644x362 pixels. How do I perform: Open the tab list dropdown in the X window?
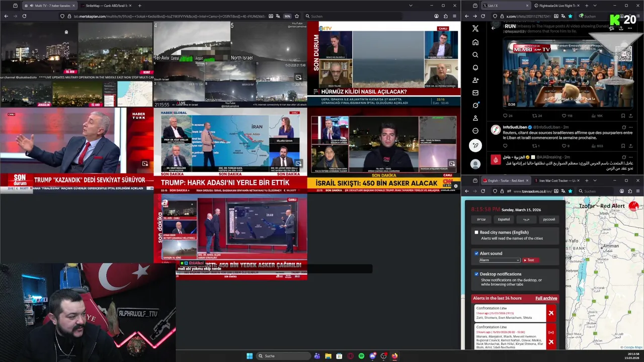(x=595, y=6)
